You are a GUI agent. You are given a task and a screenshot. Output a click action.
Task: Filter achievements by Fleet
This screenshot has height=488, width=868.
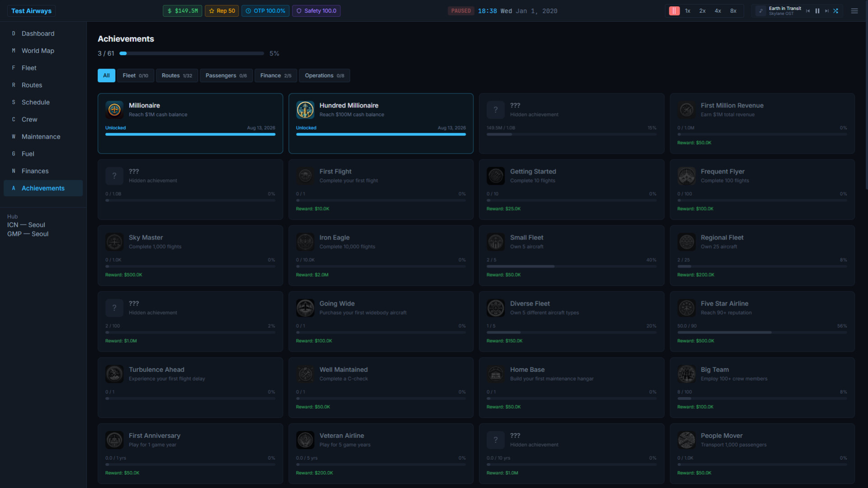pos(136,75)
